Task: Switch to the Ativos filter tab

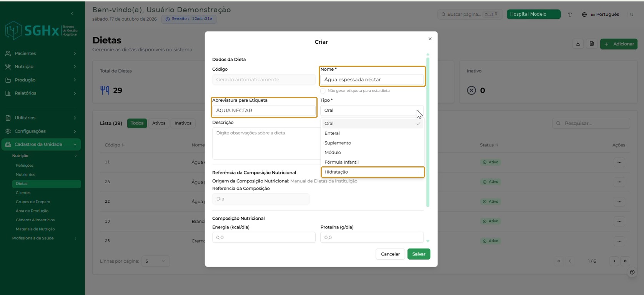Action: click(x=159, y=123)
